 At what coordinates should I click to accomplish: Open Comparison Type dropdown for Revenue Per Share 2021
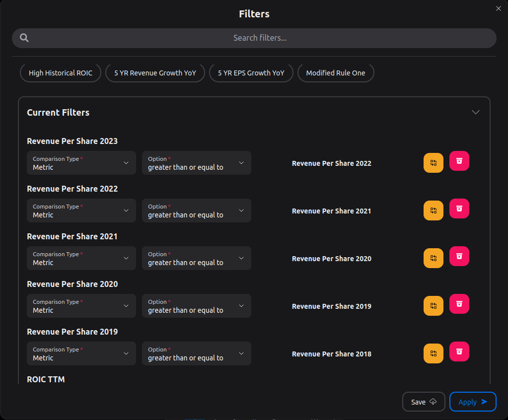81,258
